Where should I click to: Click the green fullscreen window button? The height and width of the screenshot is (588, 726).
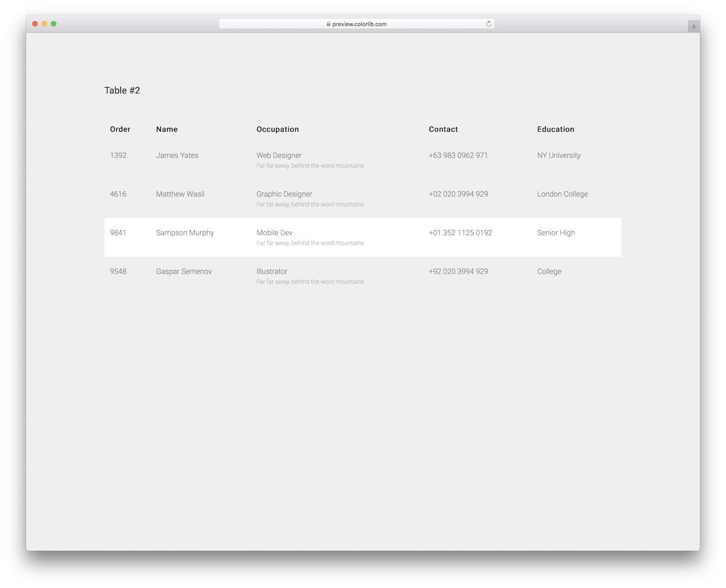(x=54, y=24)
